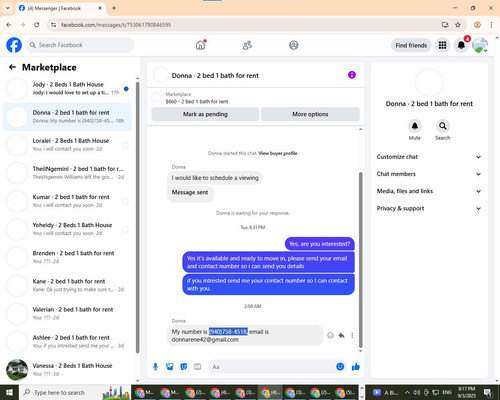The image size is (500, 400).
Task: Open the Facebook menu grid icon
Action: (442, 45)
